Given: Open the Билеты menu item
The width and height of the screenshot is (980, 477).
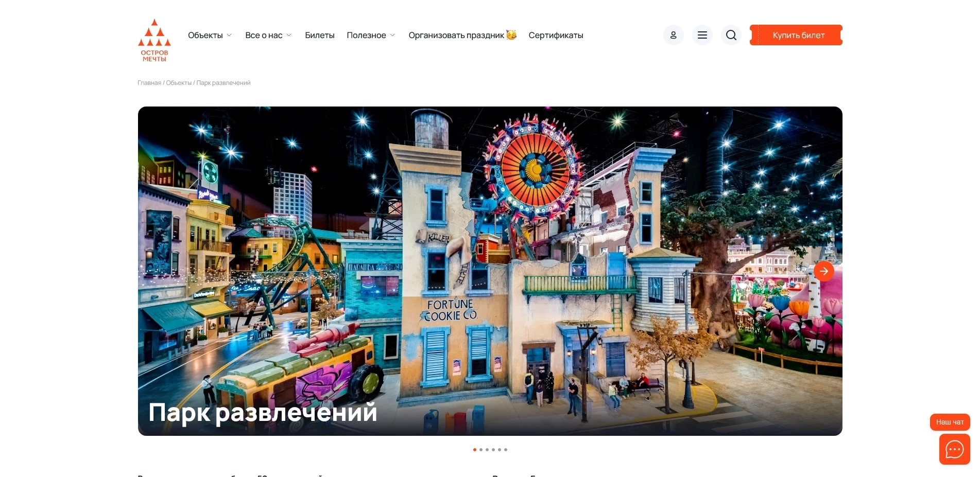Looking at the screenshot, I should pos(319,35).
